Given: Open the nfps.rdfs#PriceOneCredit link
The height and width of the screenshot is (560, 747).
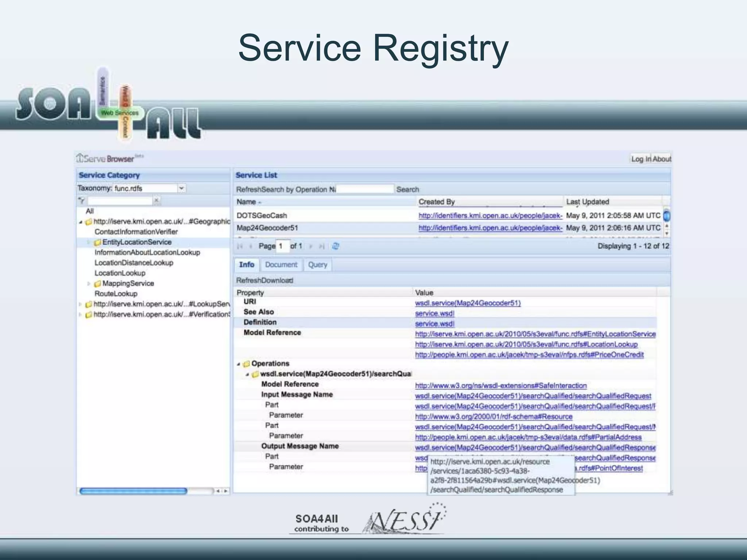Looking at the screenshot, I should (x=529, y=355).
